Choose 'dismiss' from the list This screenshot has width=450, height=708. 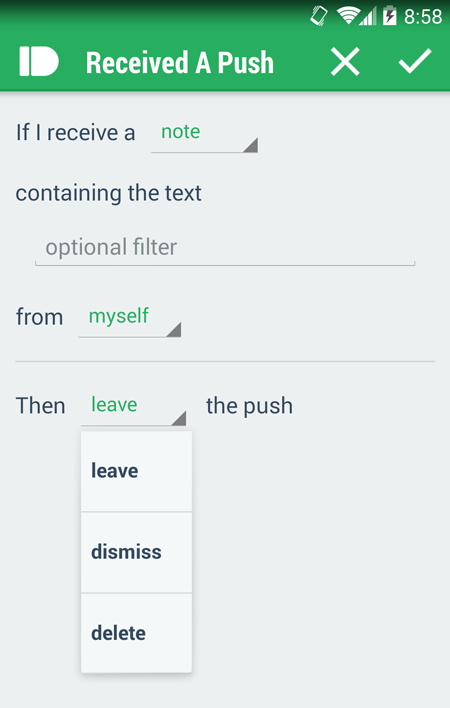click(x=136, y=552)
